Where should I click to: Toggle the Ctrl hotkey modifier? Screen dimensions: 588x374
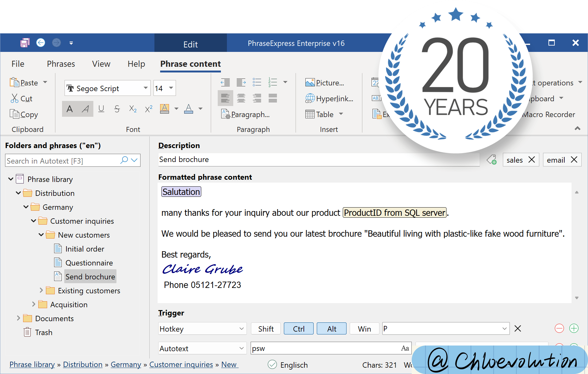tap(299, 329)
